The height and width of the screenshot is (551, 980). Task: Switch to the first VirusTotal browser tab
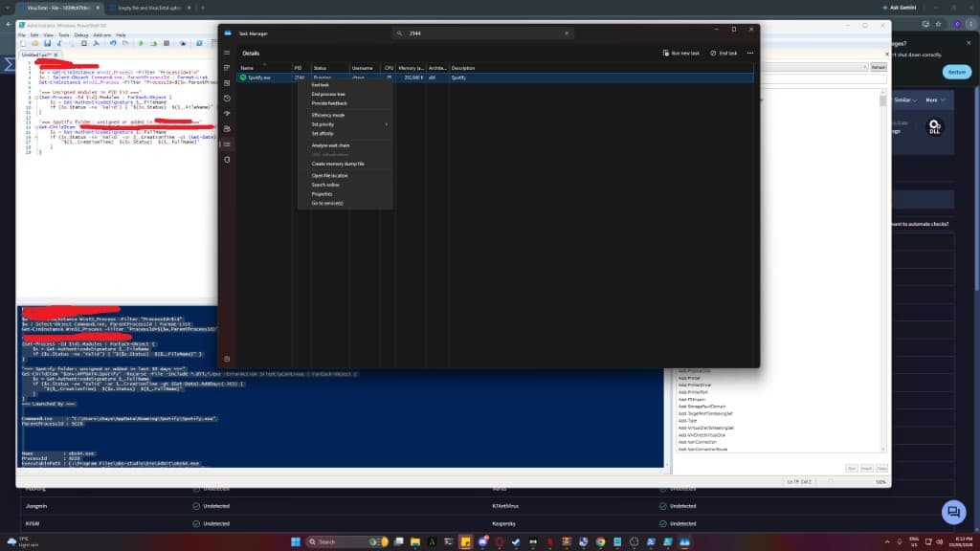[58, 8]
